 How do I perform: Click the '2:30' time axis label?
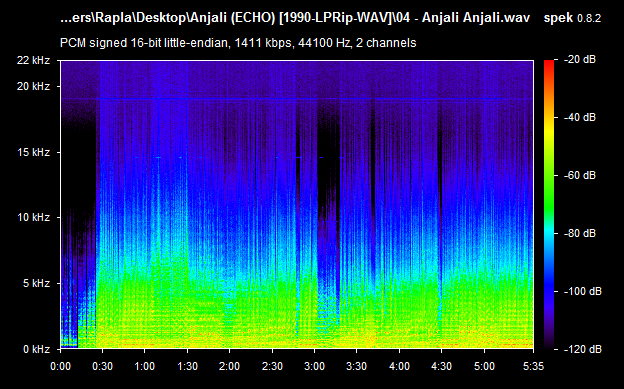pyautogui.click(x=272, y=366)
